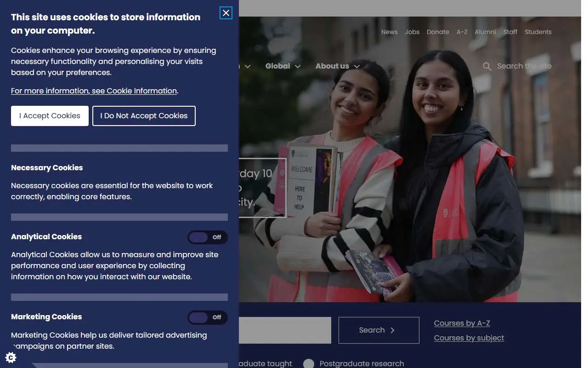This screenshot has width=588, height=368.
Task: Click the course search input field
Action: 285,330
